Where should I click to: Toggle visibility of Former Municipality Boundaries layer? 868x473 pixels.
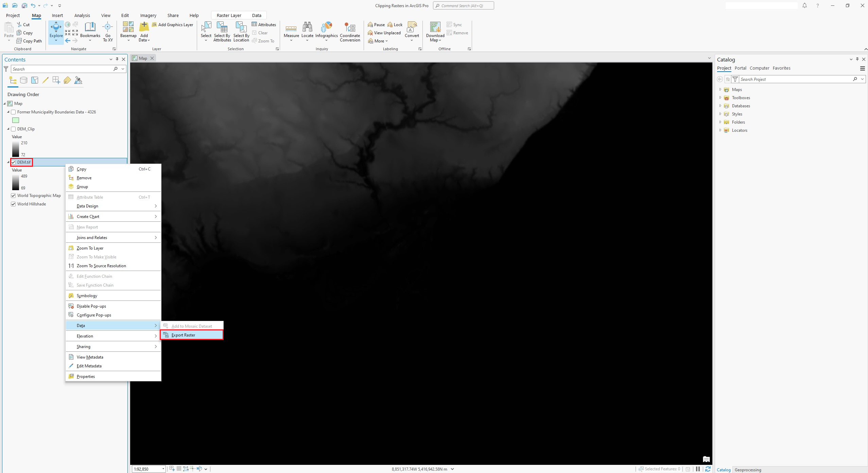[13, 112]
